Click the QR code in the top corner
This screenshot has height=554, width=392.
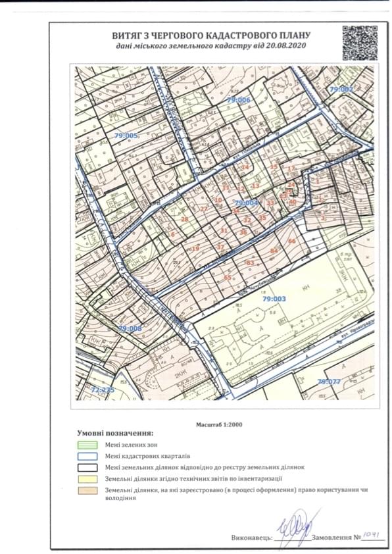360,43
